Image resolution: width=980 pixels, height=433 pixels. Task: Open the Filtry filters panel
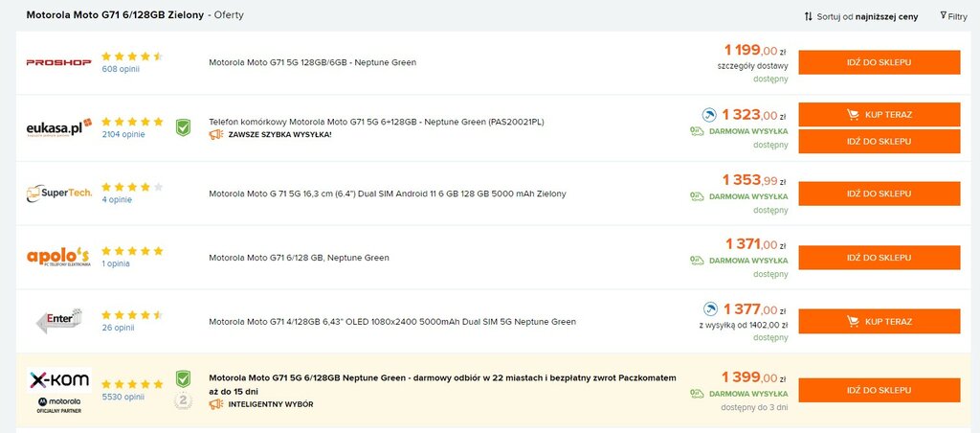[x=954, y=16]
